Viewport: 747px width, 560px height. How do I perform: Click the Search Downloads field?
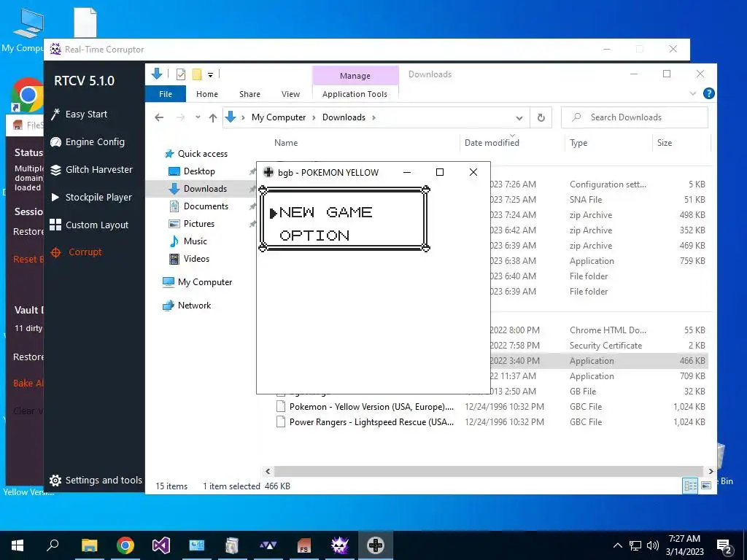[635, 117]
